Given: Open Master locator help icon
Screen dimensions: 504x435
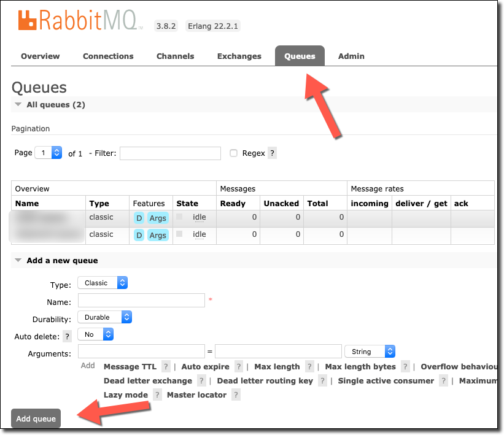Looking at the screenshot, I should tap(236, 395).
